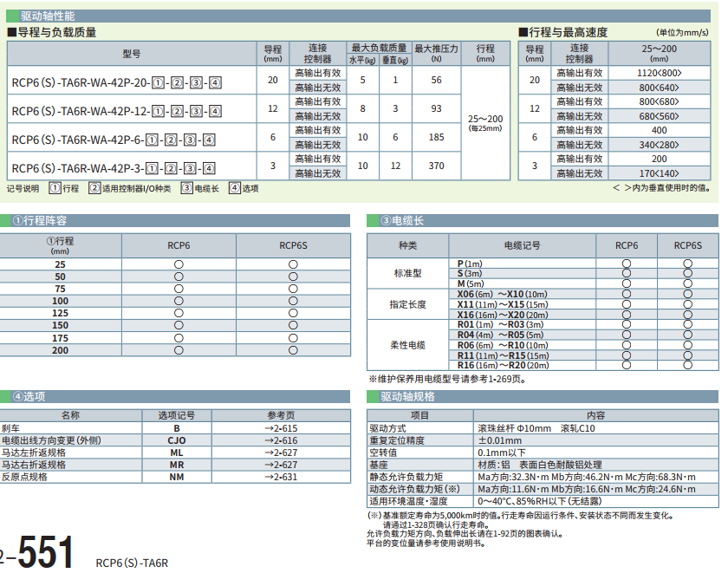Click reference page "→2-615"
This screenshot has width=728, height=573.
[x=281, y=428]
